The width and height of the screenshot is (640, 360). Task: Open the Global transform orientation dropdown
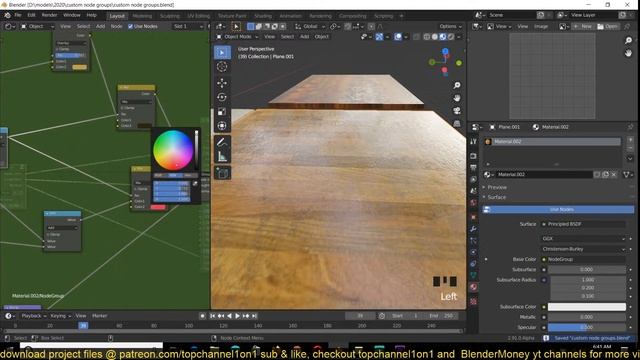click(x=310, y=26)
